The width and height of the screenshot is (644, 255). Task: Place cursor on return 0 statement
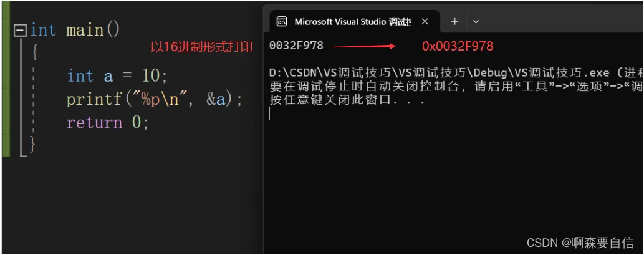(108, 122)
